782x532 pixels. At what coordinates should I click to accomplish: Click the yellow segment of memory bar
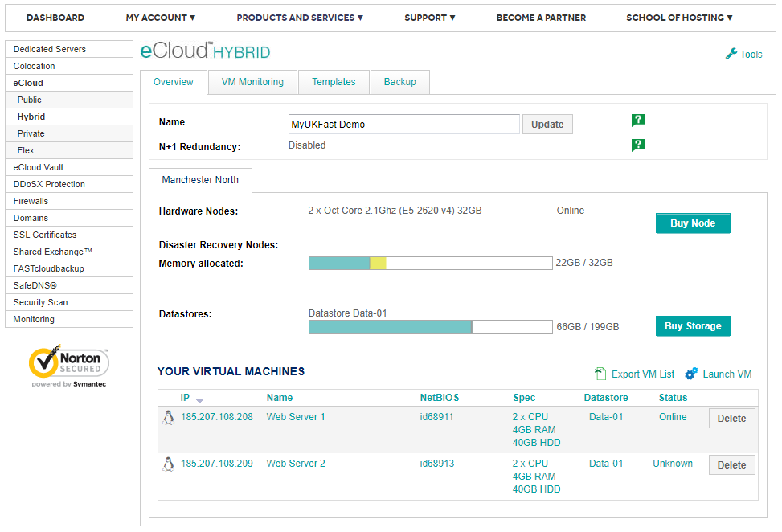[378, 263]
